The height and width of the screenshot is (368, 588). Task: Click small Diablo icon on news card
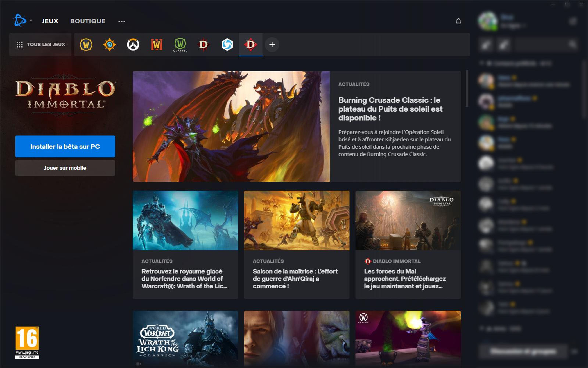[x=368, y=261]
